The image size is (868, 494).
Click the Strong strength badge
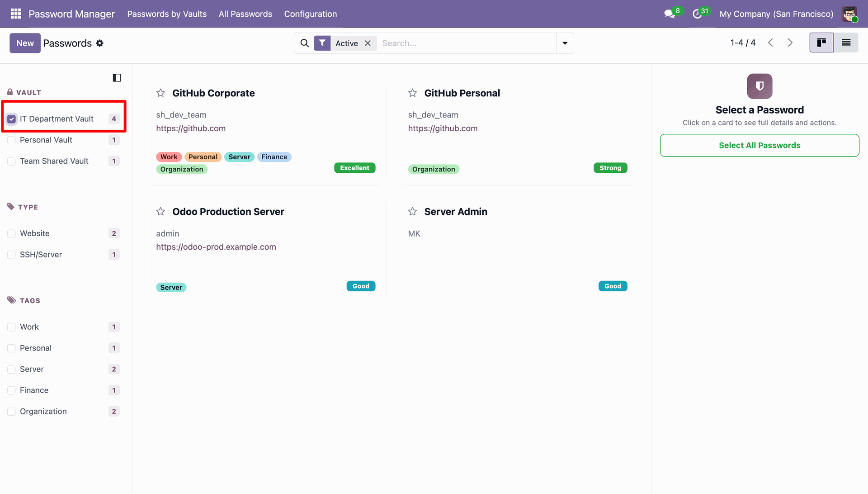610,168
